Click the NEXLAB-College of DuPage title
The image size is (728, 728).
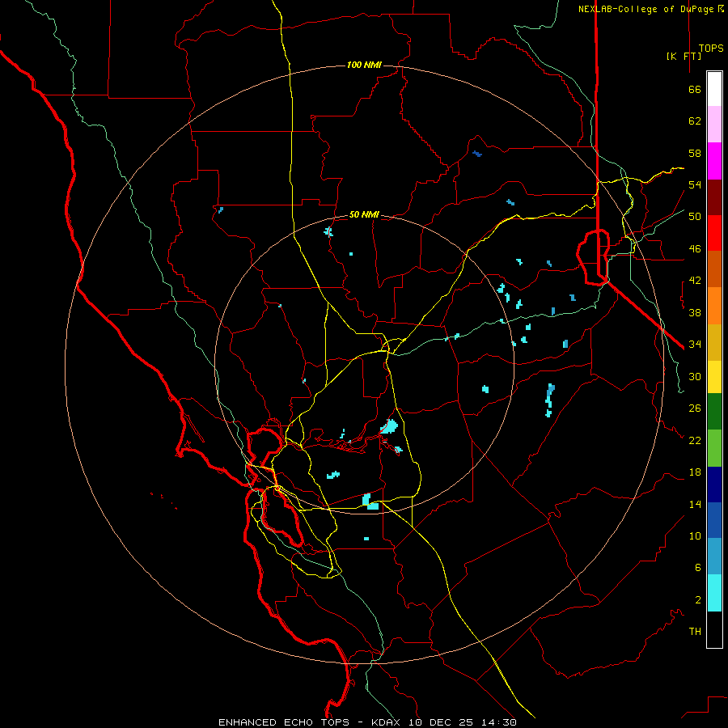pos(647,9)
